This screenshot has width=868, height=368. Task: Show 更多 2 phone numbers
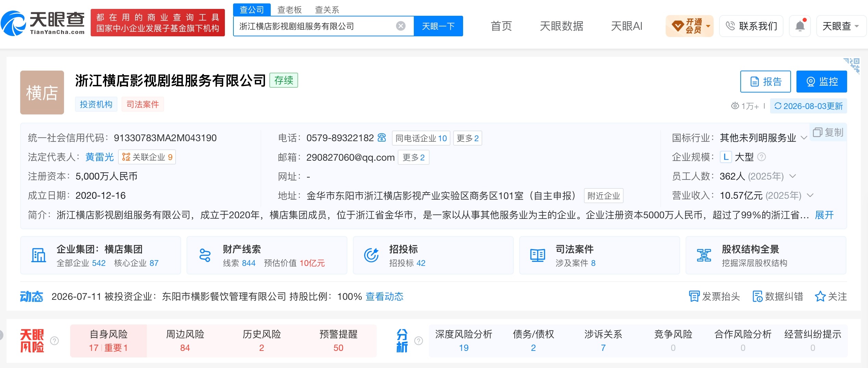[468, 138]
